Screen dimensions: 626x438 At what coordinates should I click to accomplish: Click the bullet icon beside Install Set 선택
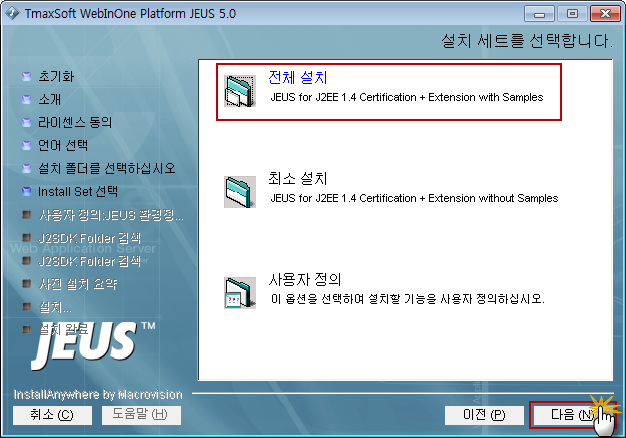coord(26,192)
